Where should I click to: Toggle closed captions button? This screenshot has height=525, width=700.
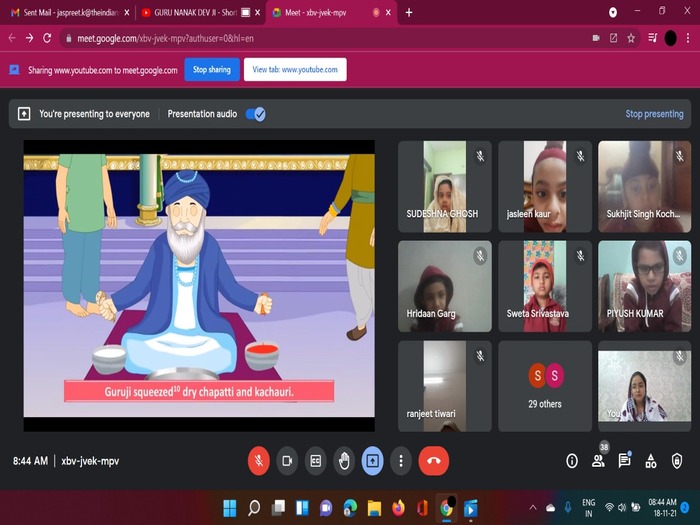tap(316, 461)
